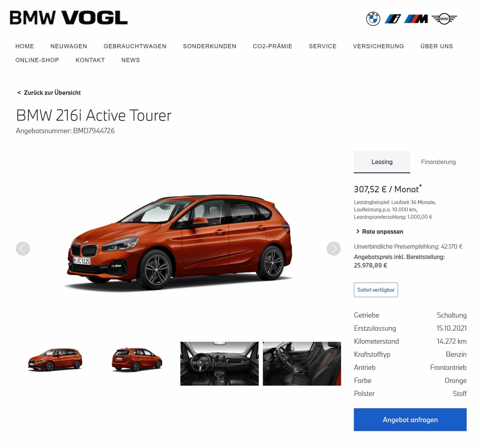Open the MINI brand logo
The image size is (480, 448).
[444, 19]
